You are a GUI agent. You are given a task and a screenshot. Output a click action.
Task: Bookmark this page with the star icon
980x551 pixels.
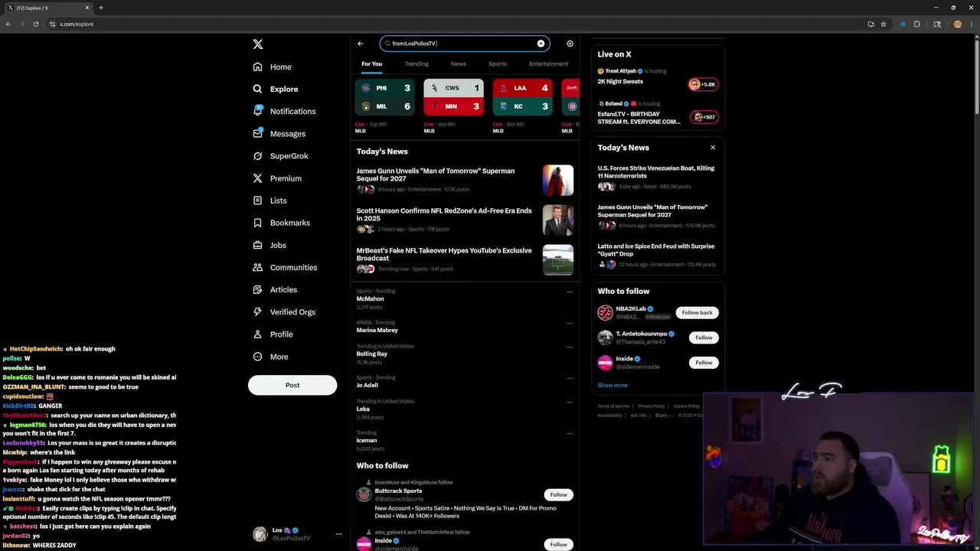[884, 24]
